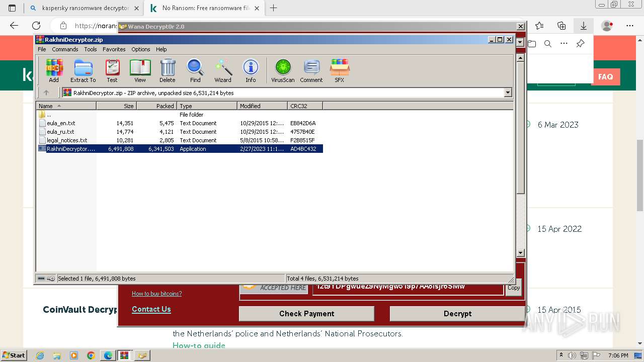This screenshot has width=644, height=362.
Task: Switch to the No Ransom browser tab
Action: tap(205, 8)
